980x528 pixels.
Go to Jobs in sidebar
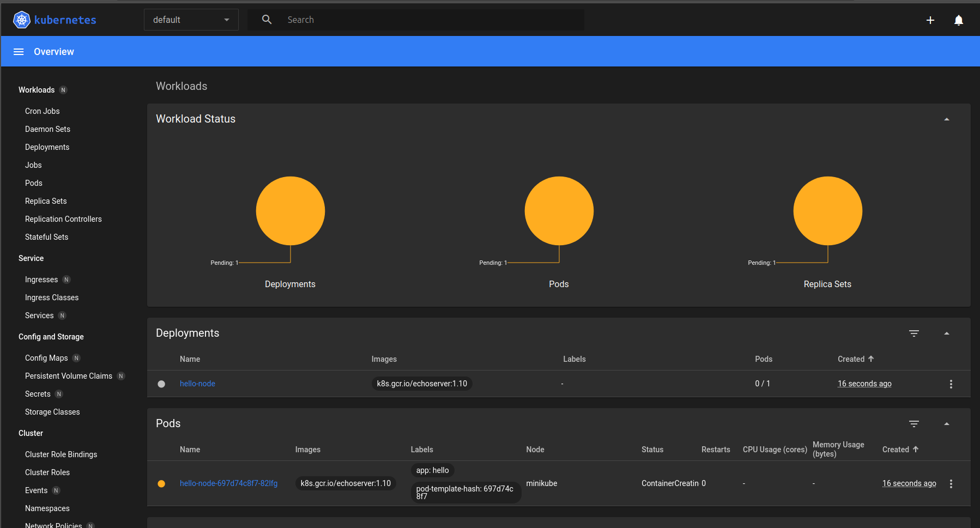[x=33, y=165]
